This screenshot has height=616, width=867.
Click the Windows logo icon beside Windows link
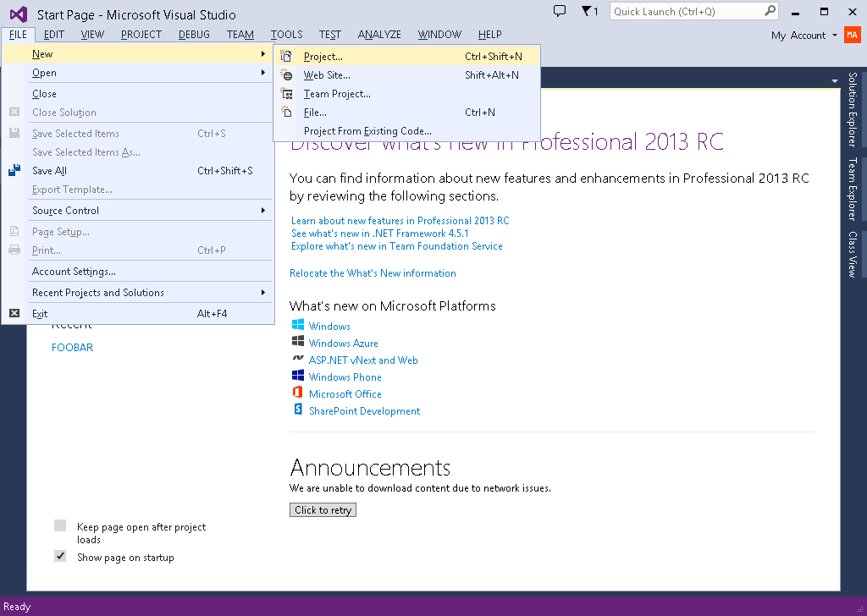[298, 324]
